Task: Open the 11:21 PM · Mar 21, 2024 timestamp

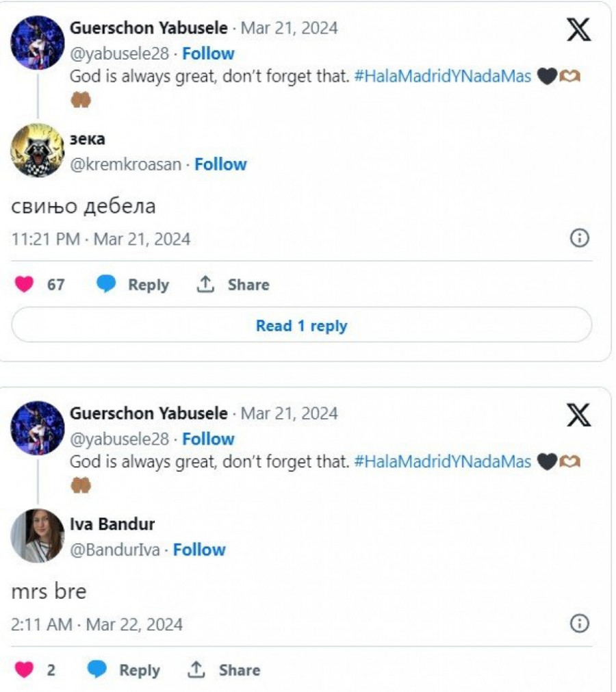Action: click(101, 240)
